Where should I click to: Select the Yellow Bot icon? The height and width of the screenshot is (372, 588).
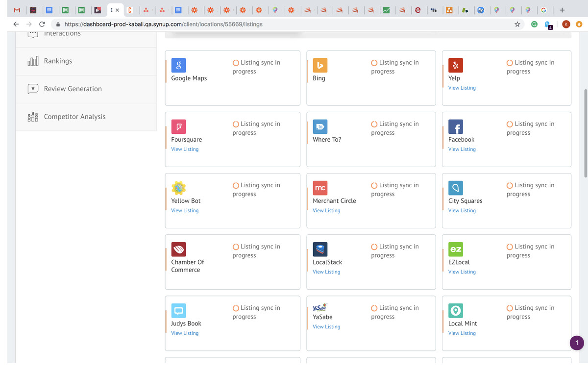(x=178, y=188)
